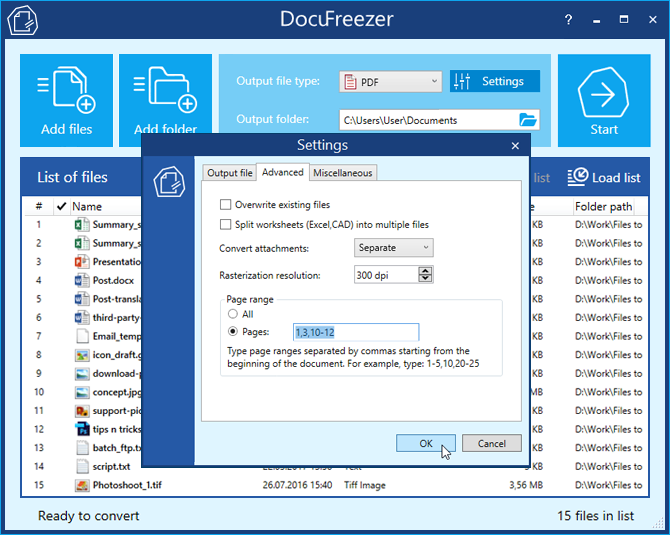Select script.txt in file list
Image resolution: width=670 pixels, height=535 pixels.
[112, 466]
